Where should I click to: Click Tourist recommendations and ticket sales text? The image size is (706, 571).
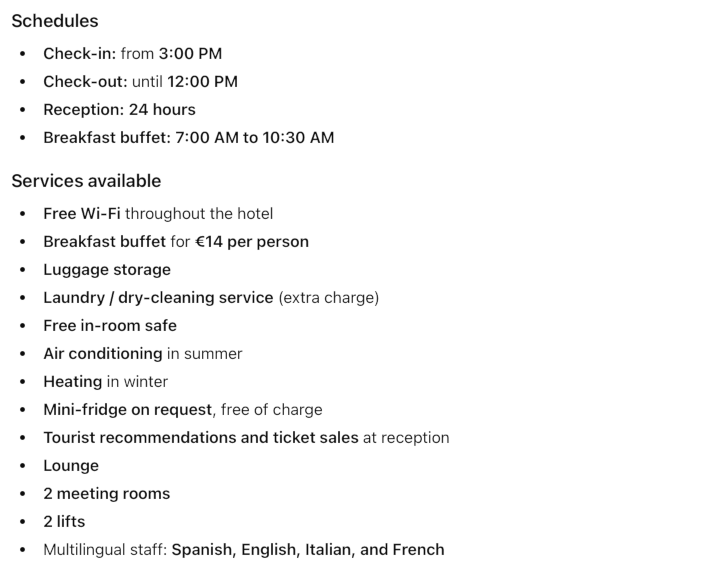tap(200, 438)
